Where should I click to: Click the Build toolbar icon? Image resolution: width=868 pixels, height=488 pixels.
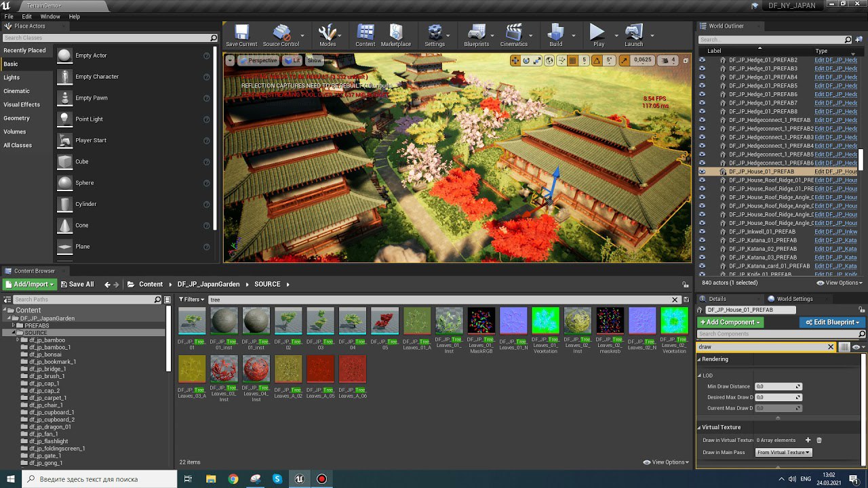coord(555,33)
